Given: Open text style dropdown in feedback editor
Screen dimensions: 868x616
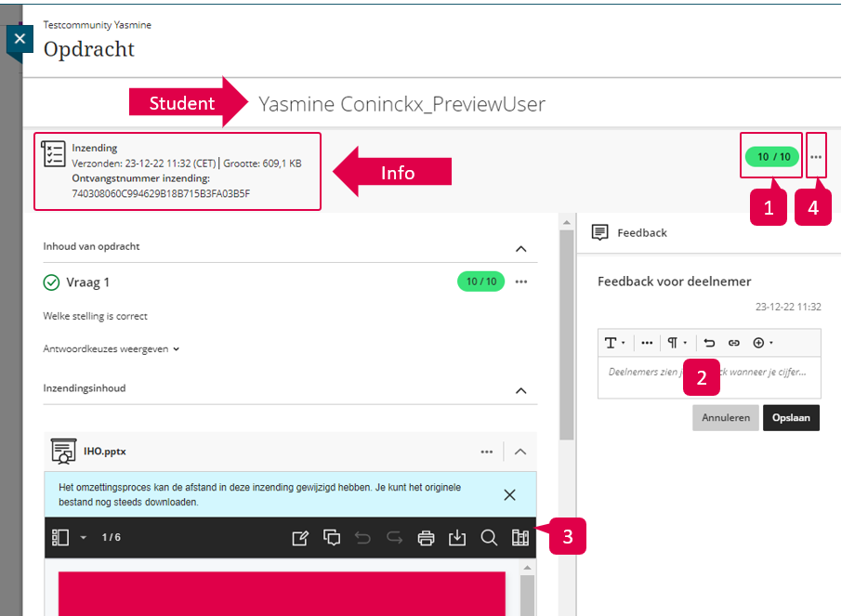Looking at the screenshot, I should [x=614, y=343].
